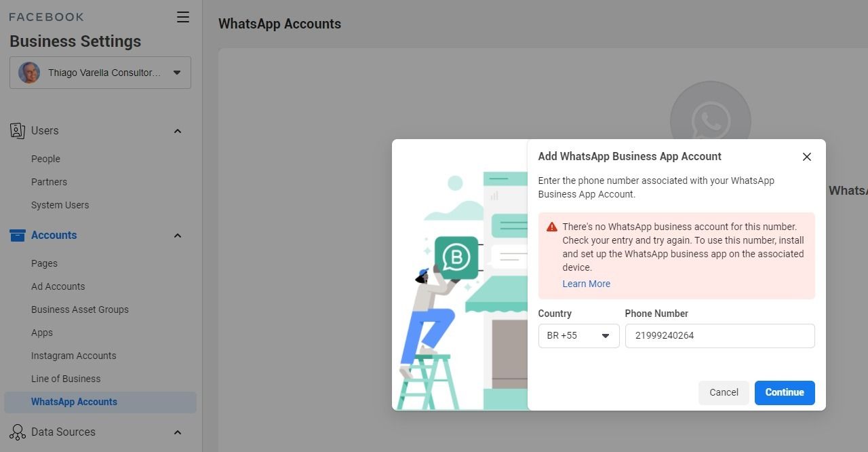Open Business Asset Groups
The image size is (868, 452).
79,309
